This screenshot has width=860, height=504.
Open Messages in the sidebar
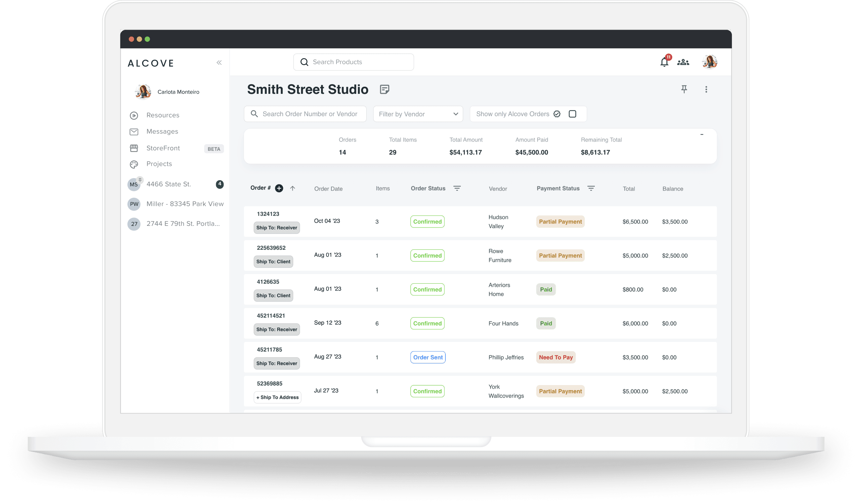(x=162, y=132)
